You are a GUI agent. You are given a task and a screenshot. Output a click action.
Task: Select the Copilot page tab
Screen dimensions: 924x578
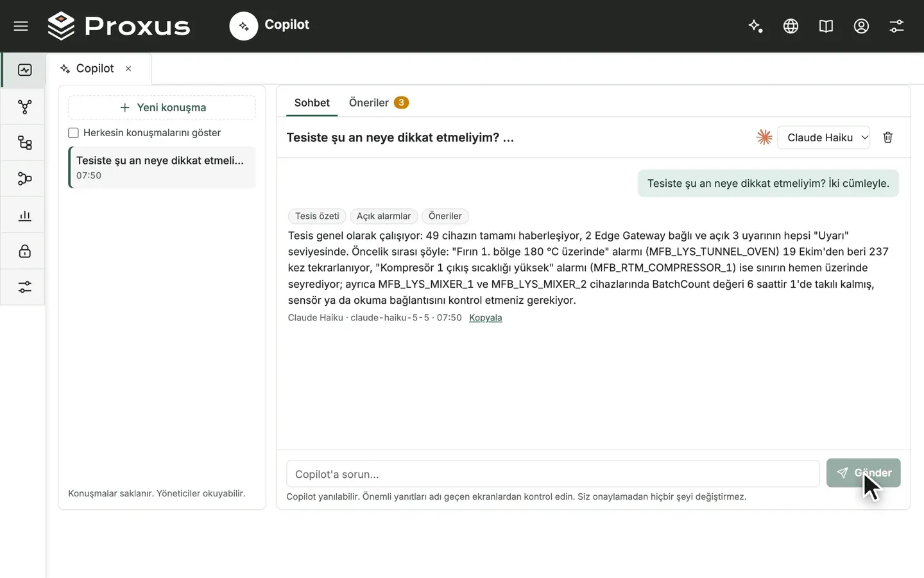[95, 69]
